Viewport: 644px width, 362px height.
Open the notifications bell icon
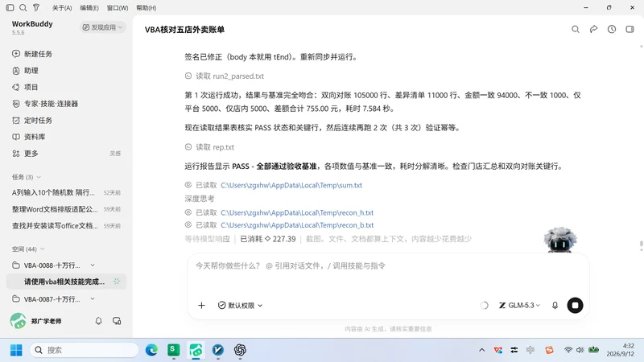click(x=98, y=321)
